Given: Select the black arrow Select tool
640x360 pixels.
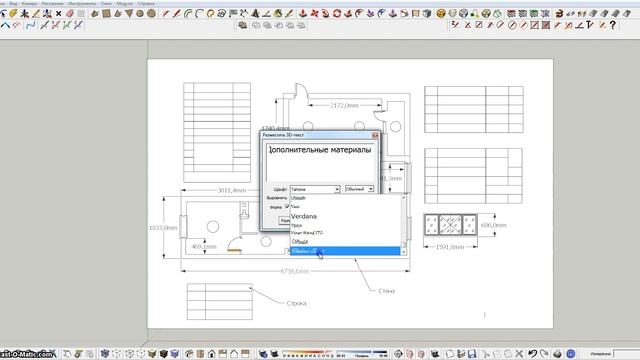Looking at the screenshot, I should coord(3,14).
